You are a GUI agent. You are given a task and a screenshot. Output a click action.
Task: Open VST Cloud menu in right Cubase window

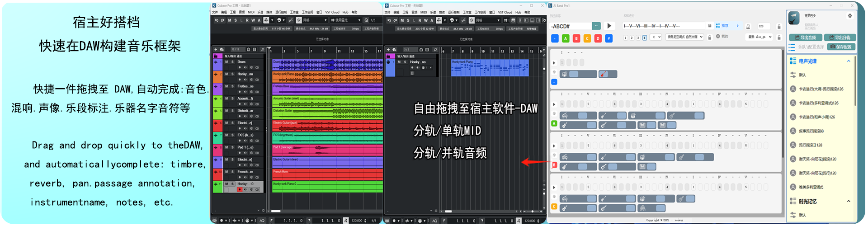point(505,12)
